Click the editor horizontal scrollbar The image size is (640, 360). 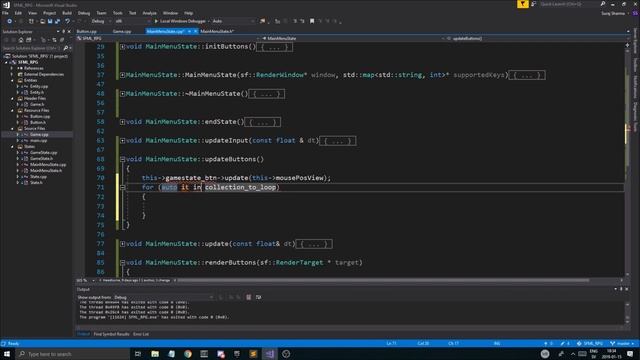(x=384, y=281)
